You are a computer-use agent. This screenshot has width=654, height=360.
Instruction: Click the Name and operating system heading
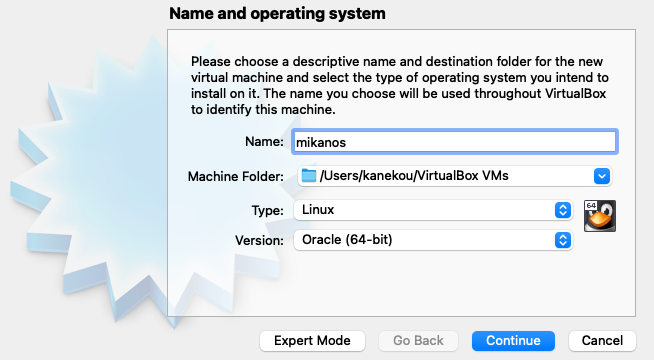(277, 13)
